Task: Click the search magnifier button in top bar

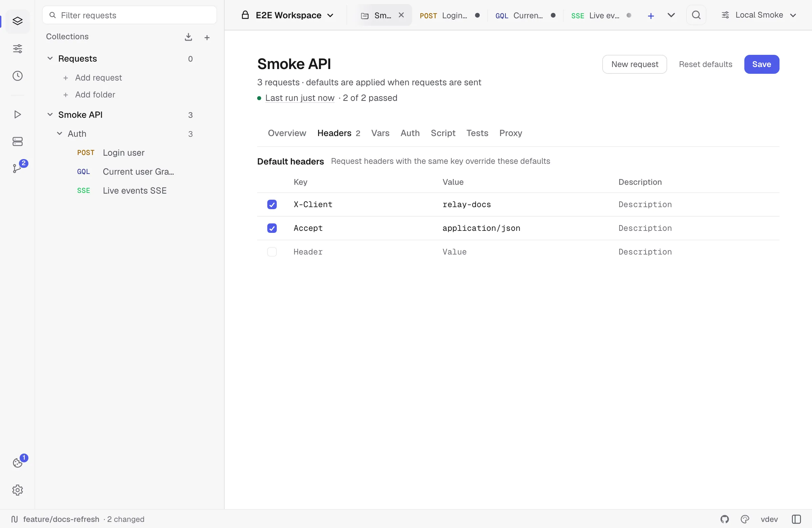Action: [x=696, y=15]
